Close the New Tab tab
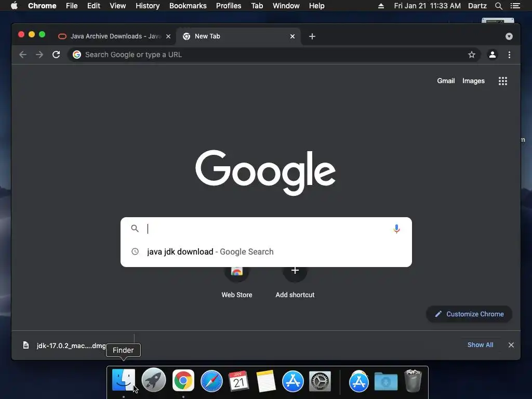 pyautogui.click(x=292, y=36)
